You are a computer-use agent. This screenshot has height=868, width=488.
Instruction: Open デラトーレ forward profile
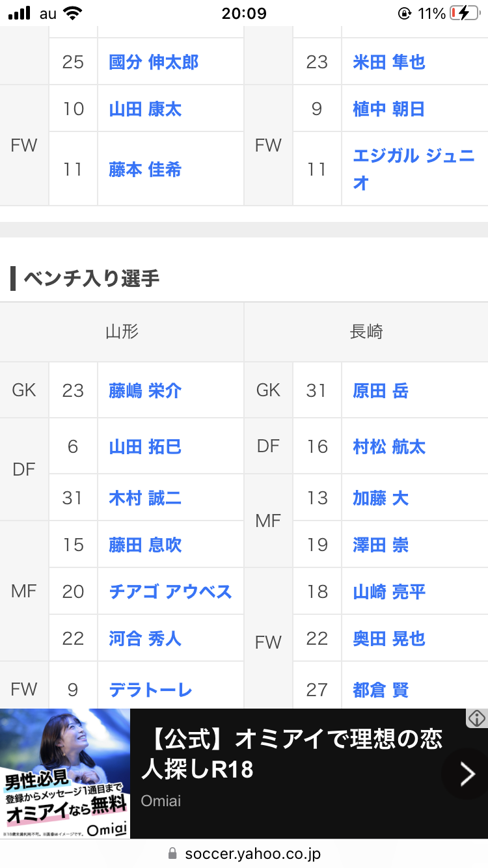coord(151,690)
